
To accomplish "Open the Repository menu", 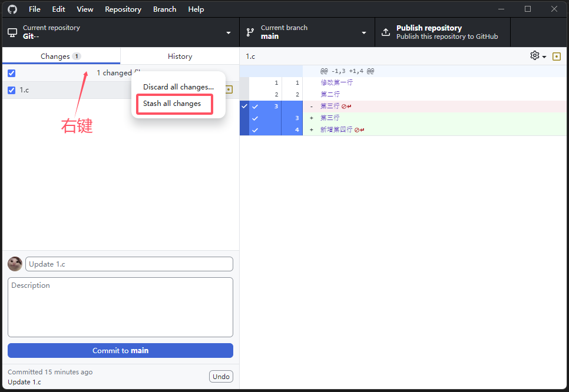I will coord(123,9).
